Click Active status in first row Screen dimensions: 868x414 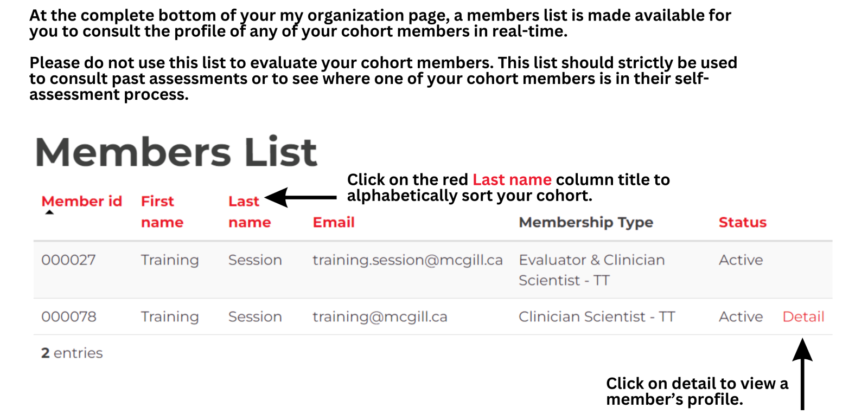(741, 260)
